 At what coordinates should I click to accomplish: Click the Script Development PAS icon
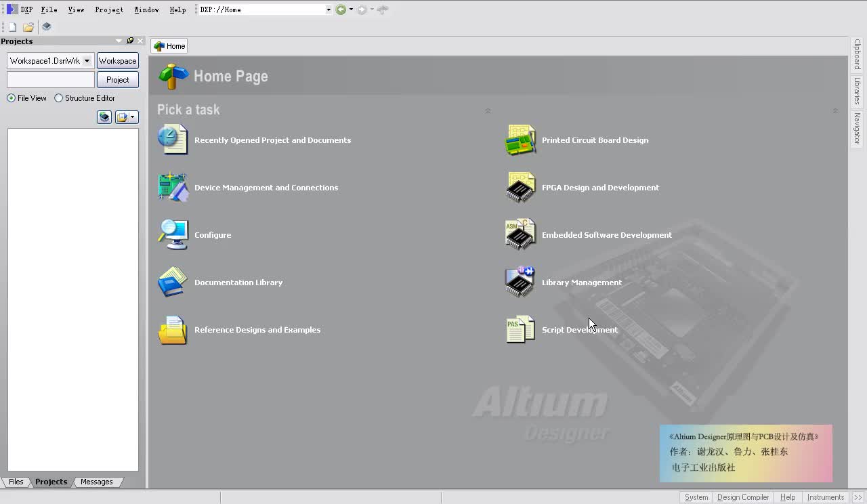pos(520,329)
